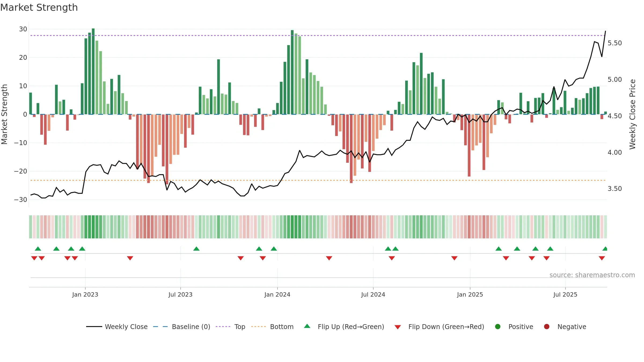The height and width of the screenshot is (362, 644).
Task: Click the tallest green bar after Jan 2024
Action: (x=292, y=72)
